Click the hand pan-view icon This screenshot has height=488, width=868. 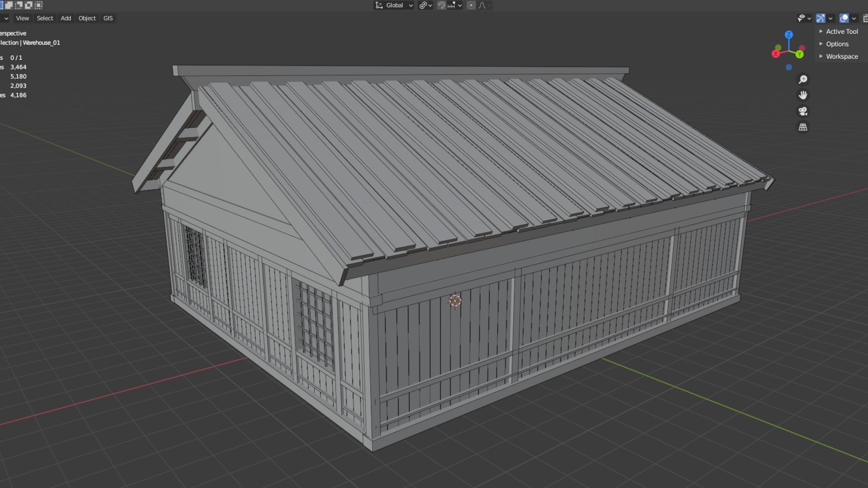pos(803,95)
